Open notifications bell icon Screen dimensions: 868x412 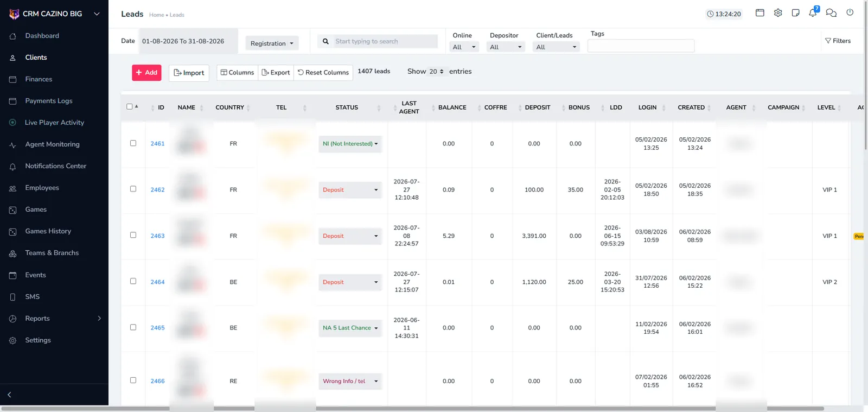point(813,12)
